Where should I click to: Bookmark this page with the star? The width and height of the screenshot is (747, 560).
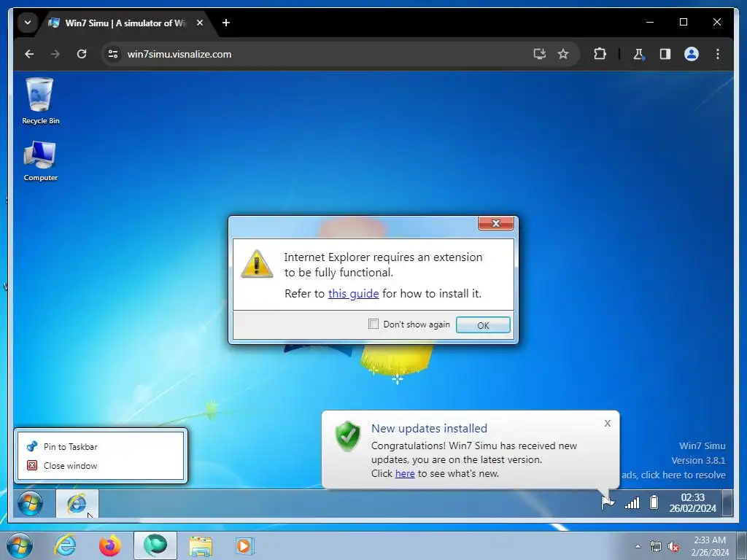click(x=563, y=54)
